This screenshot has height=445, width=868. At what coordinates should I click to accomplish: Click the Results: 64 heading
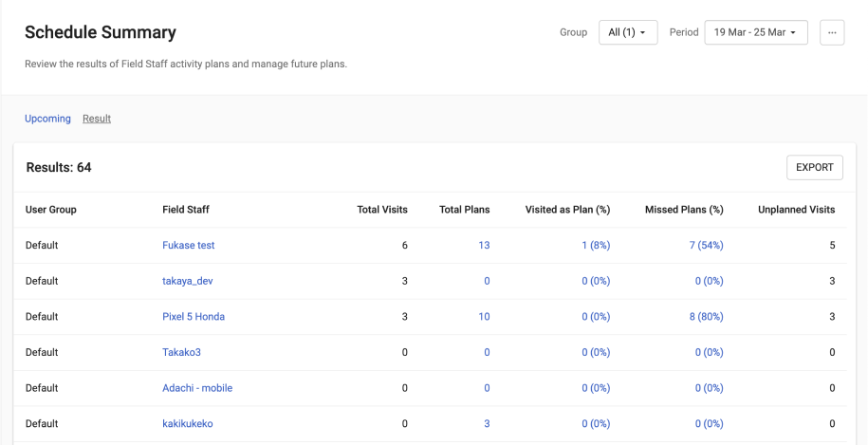pyautogui.click(x=59, y=167)
